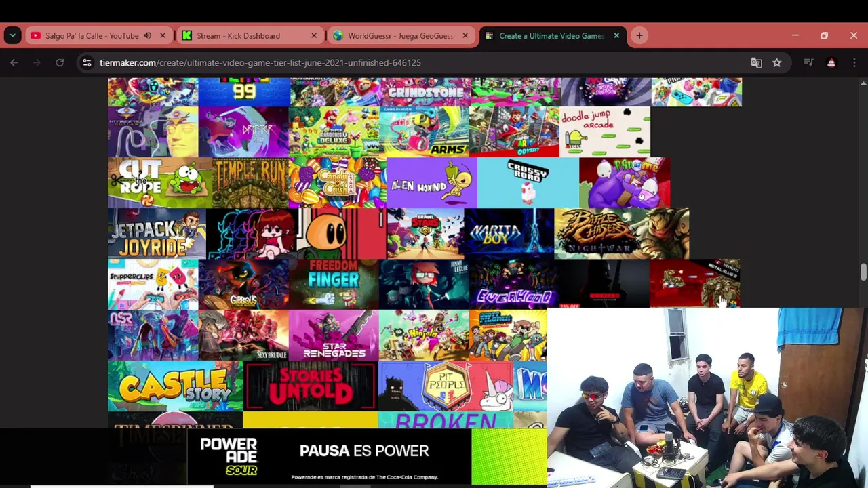
Task: Mute the YouTube tab audio icon
Action: (x=147, y=35)
